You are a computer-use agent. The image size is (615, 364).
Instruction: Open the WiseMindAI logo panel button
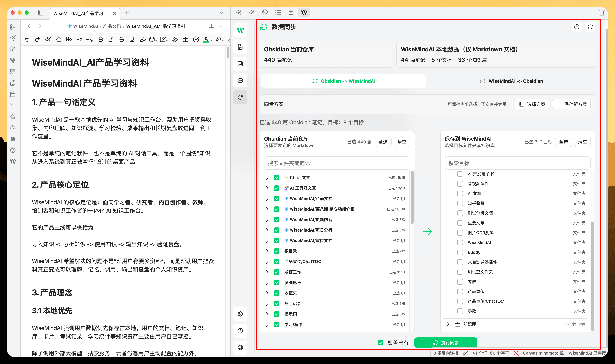click(x=240, y=30)
